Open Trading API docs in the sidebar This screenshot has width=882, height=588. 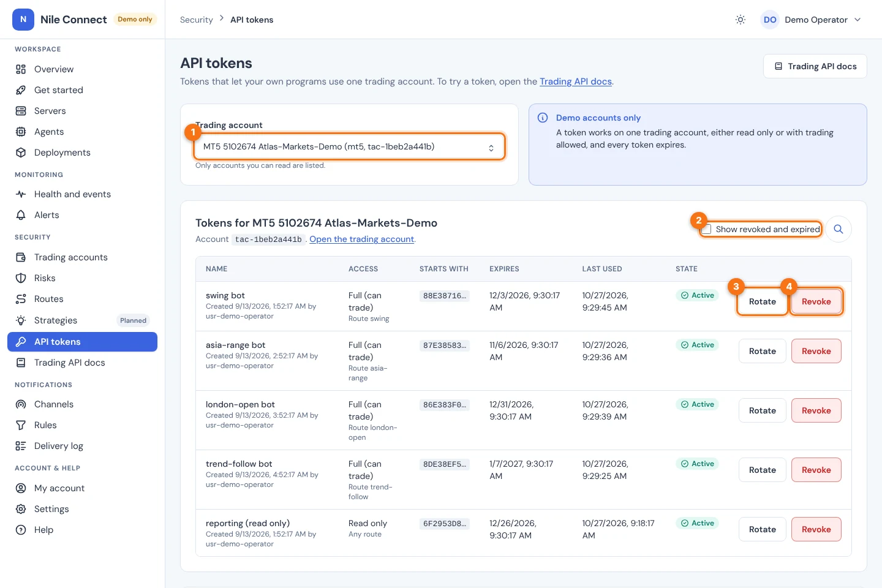tap(82, 363)
